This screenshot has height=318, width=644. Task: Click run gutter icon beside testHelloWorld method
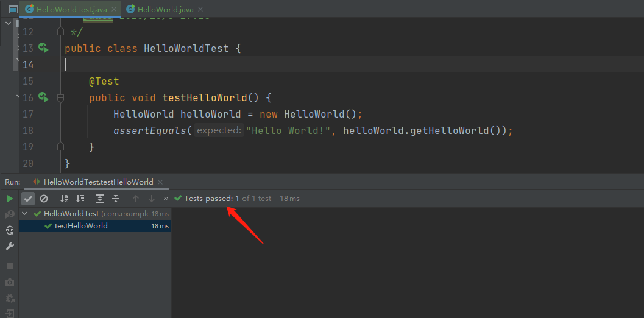click(x=43, y=97)
